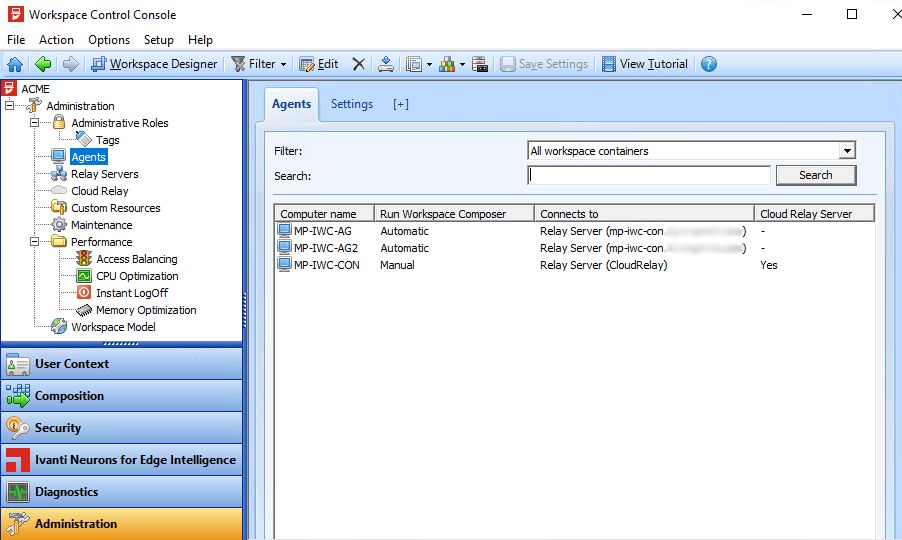This screenshot has width=902, height=540.
Task: Click the server list toolbar icon
Action: (x=480, y=64)
